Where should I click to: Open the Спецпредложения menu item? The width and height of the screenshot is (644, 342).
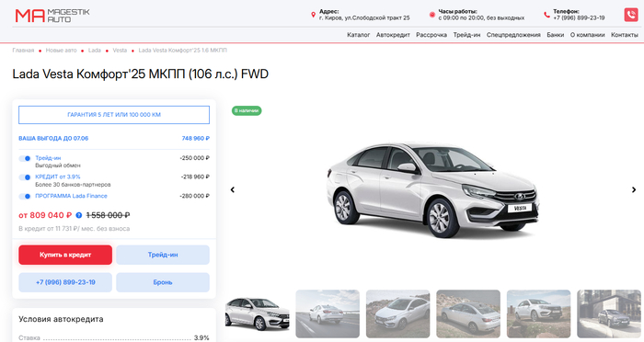click(x=513, y=35)
